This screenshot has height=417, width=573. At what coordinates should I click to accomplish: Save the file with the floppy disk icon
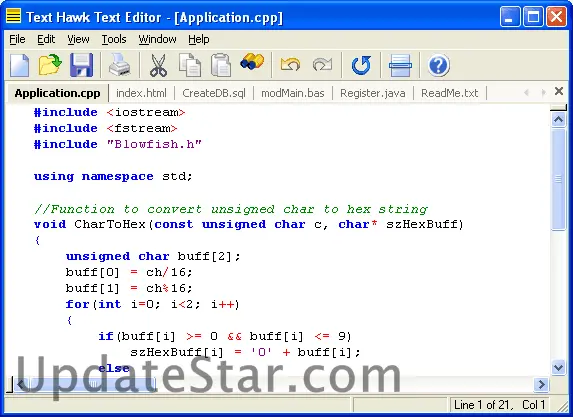[81, 65]
